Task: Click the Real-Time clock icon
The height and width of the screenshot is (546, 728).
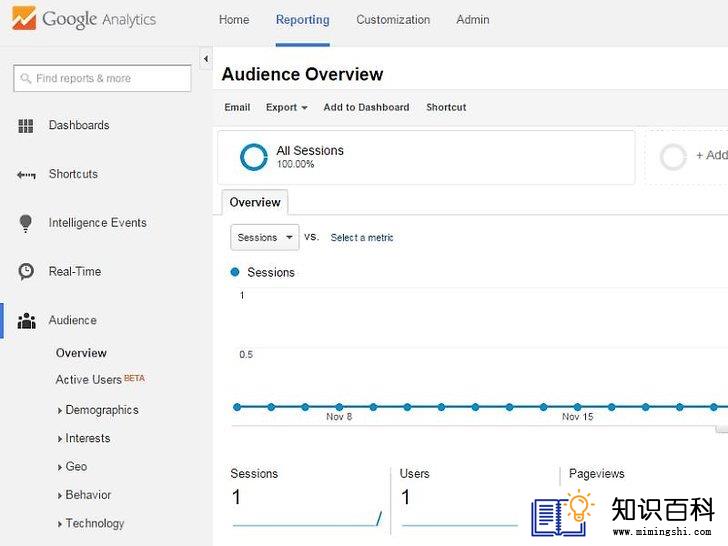Action: click(26, 272)
